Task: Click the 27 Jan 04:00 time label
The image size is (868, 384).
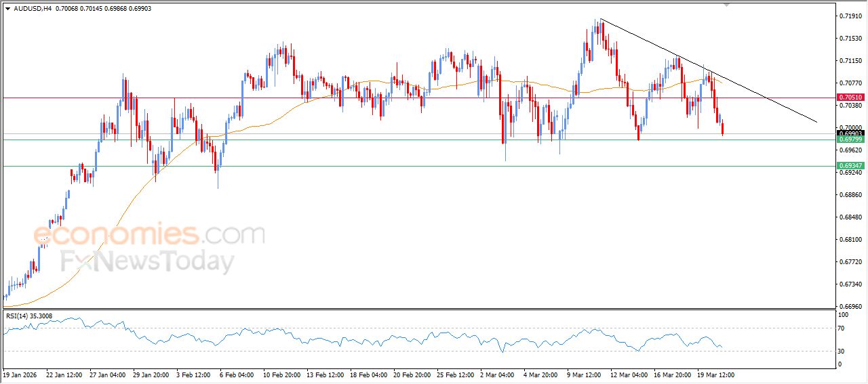Action: pyautogui.click(x=108, y=375)
